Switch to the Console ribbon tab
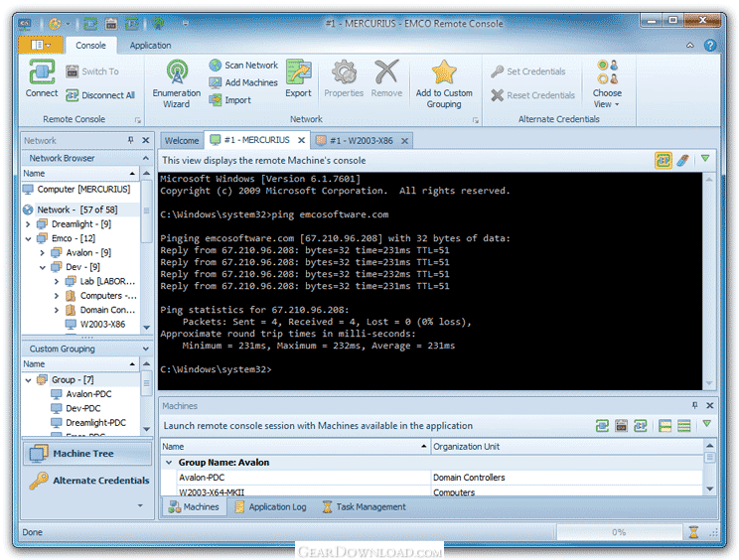 pos(90,46)
